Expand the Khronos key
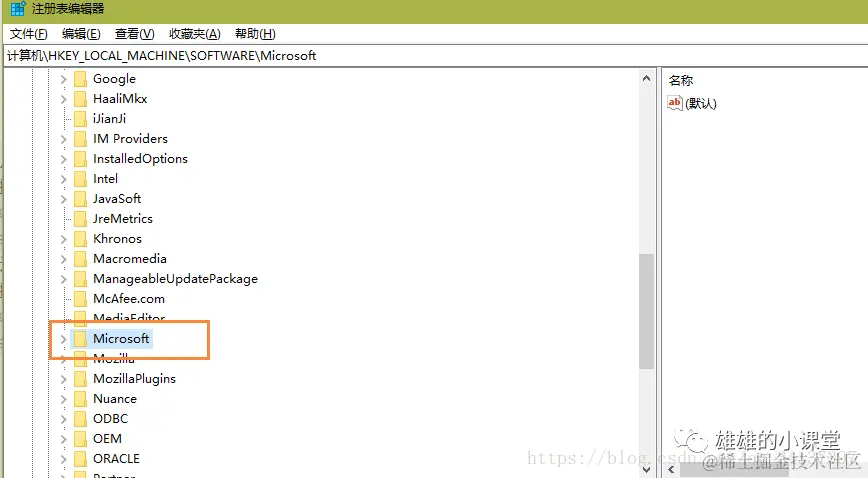 click(x=63, y=239)
